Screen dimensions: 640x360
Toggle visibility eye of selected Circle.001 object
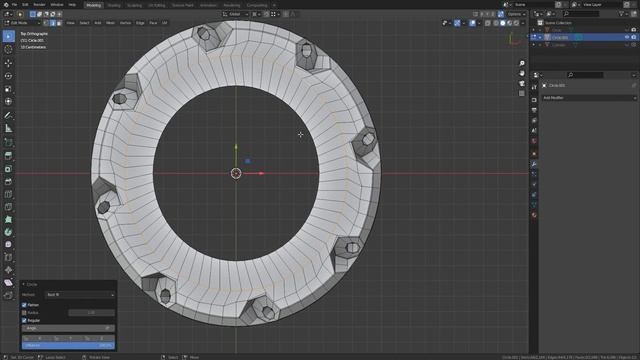tap(627, 37)
